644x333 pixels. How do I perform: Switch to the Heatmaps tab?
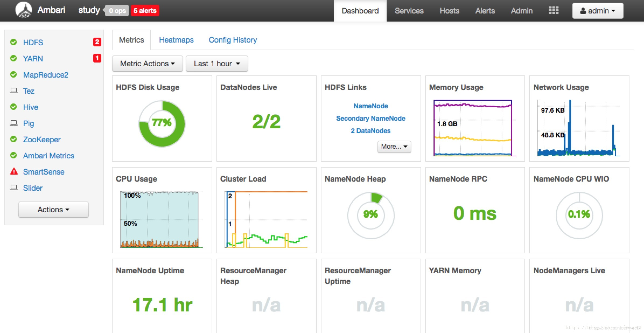click(x=176, y=40)
